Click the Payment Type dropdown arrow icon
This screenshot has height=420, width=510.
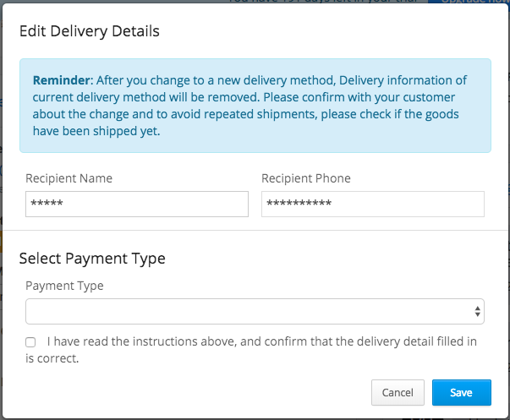coord(478,311)
